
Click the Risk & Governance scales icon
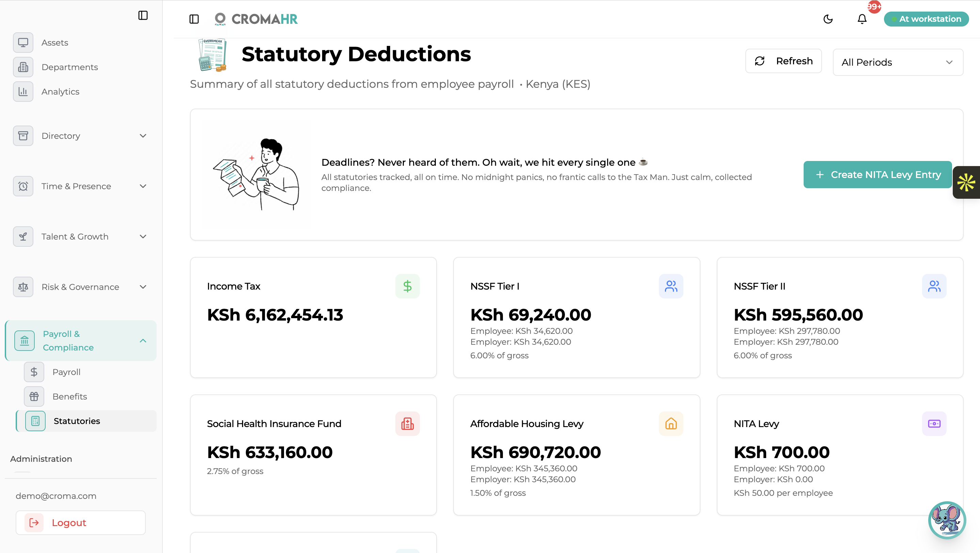point(23,287)
